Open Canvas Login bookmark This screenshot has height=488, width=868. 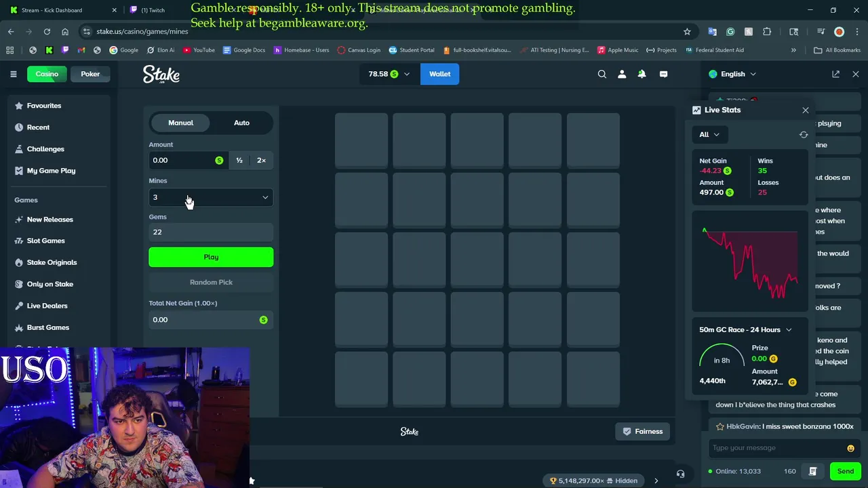pyautogui.click(x=359, y=50)
